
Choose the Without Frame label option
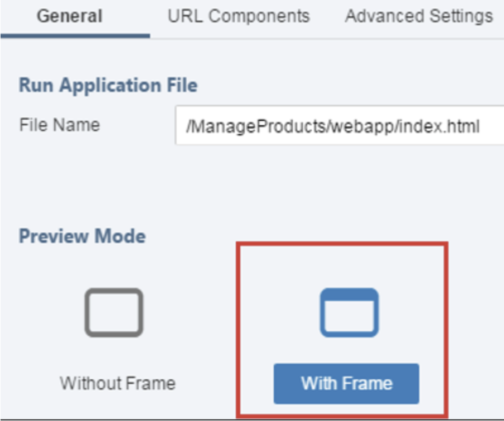[x=118, y=383]
